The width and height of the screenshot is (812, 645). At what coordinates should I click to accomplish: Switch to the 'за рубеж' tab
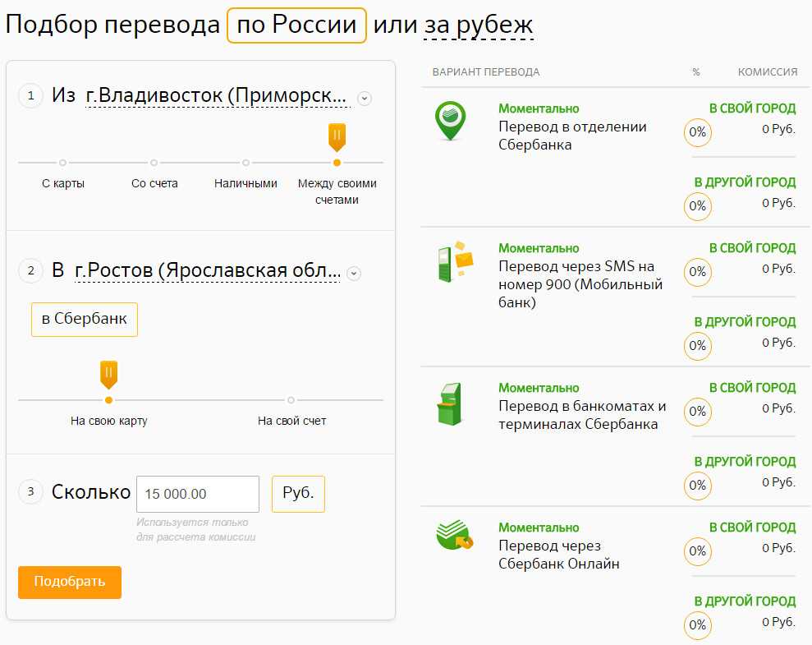[479, 25]
